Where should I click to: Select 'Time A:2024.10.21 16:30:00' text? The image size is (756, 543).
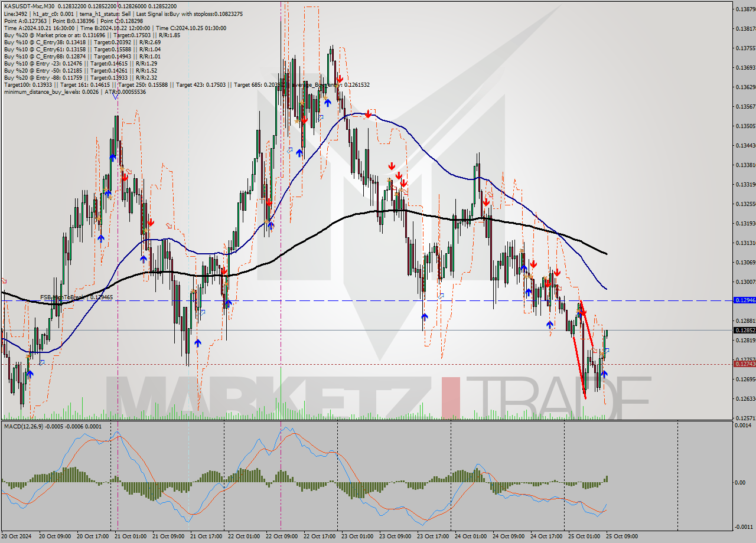(x=39, y=28)
